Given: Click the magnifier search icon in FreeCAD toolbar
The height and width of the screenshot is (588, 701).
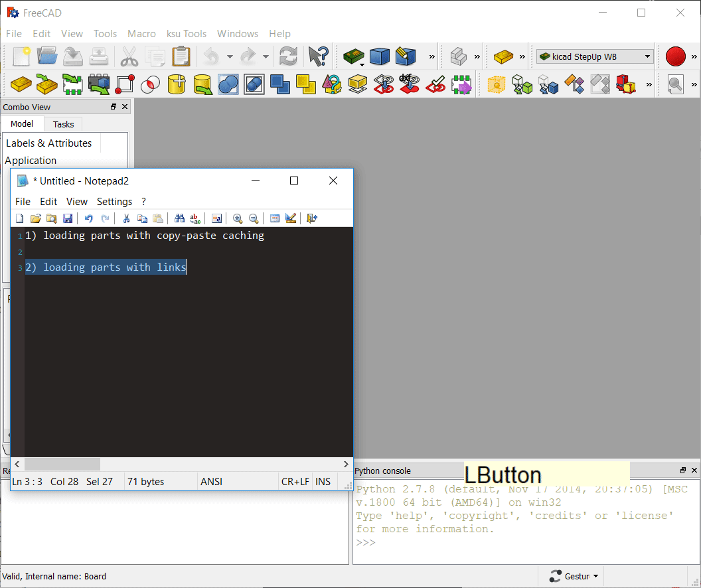Looking at the screenshot, I should click(675, 84).
